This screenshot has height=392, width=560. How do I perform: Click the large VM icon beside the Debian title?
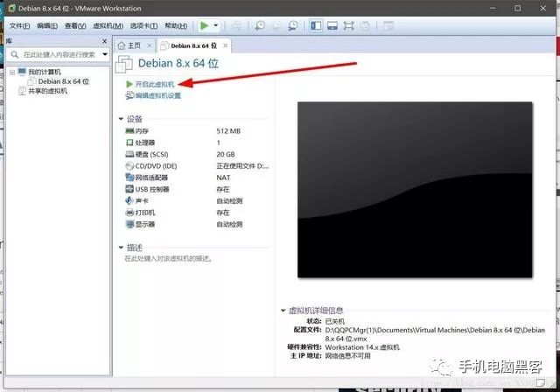coord(124,65)
